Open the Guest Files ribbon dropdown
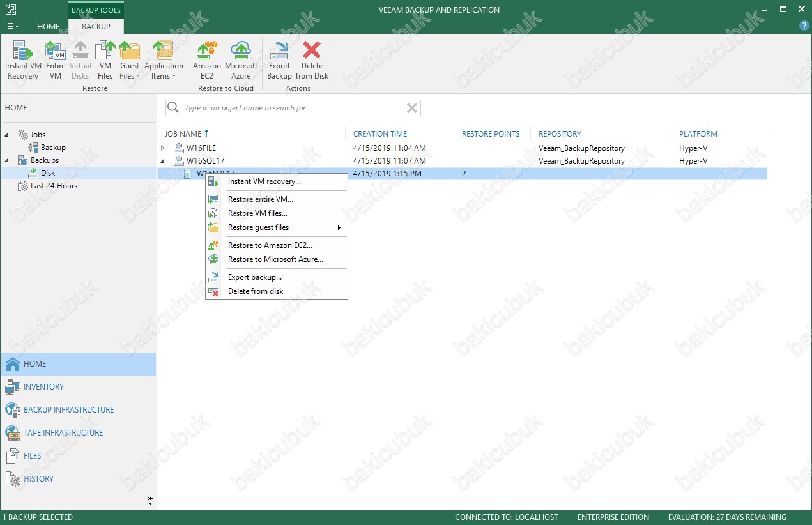812x525 pixels. tap(130, 61)
